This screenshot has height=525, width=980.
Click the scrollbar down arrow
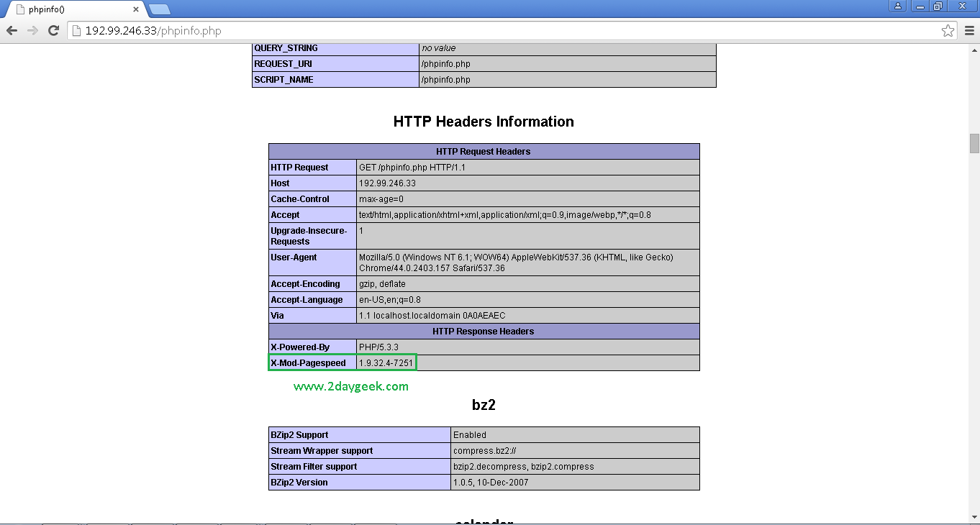tap(974, 516)
